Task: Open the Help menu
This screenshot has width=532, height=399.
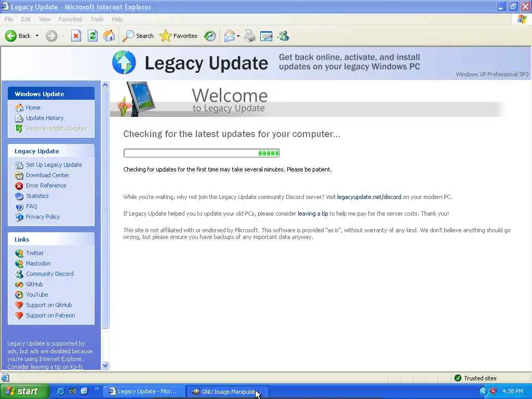Action: point(117,19)
